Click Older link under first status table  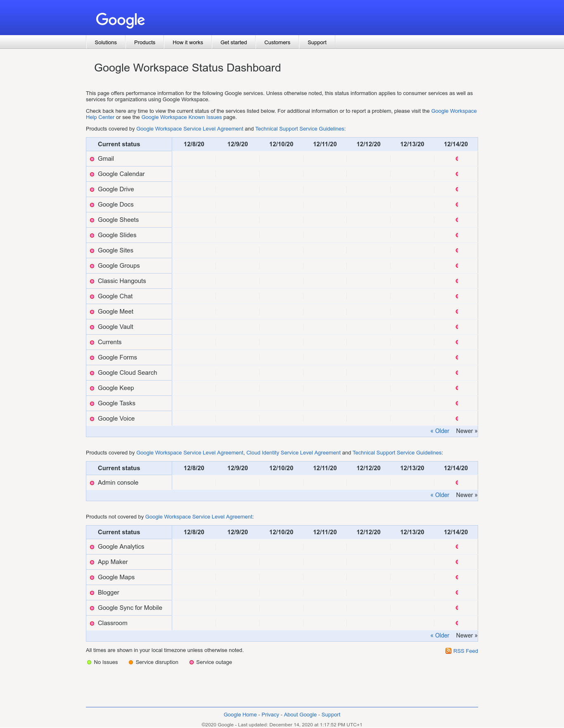coord(440,431)
